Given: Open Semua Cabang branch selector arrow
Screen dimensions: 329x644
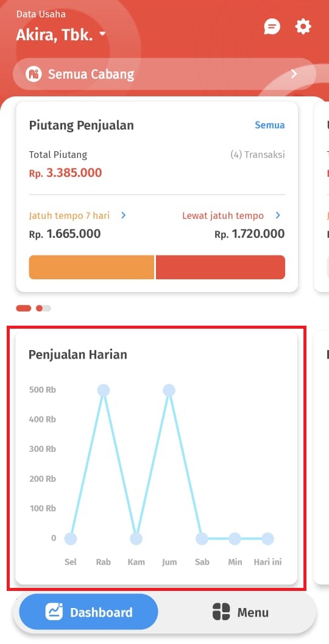Looking at the screenshot, I should point(294,74).
